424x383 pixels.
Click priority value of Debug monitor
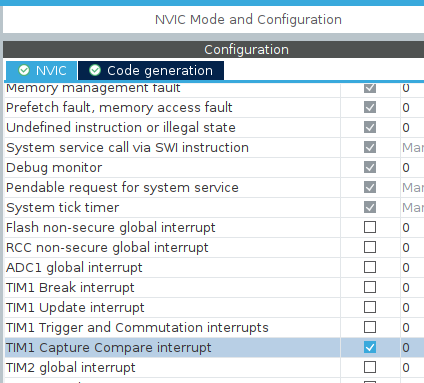tap(406, 168)
